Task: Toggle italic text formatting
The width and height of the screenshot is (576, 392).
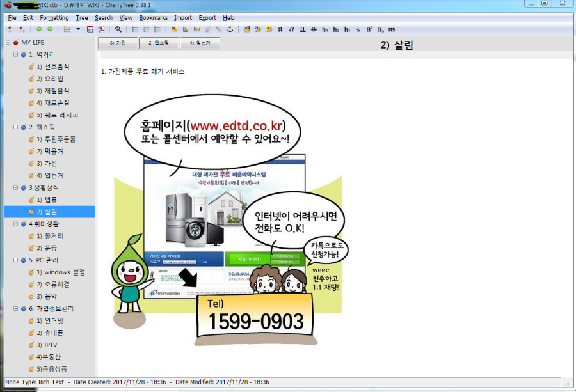Action: [x=291, y=29]
